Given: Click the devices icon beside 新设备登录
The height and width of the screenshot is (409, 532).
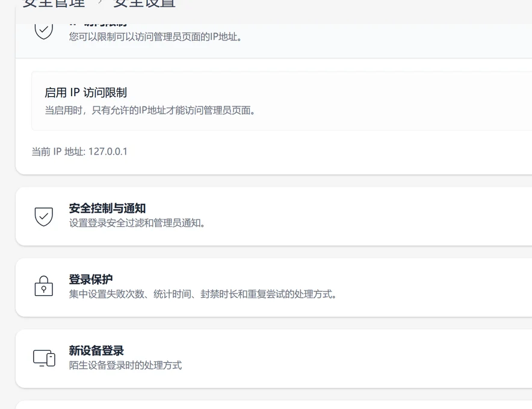Looking at the screenshot, I should click(x=44, y=358).
